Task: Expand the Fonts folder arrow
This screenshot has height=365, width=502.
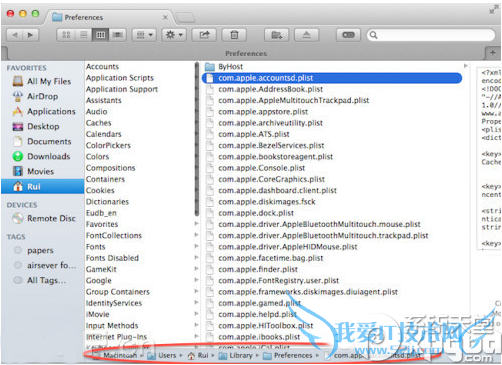Action: pos(196,246)
